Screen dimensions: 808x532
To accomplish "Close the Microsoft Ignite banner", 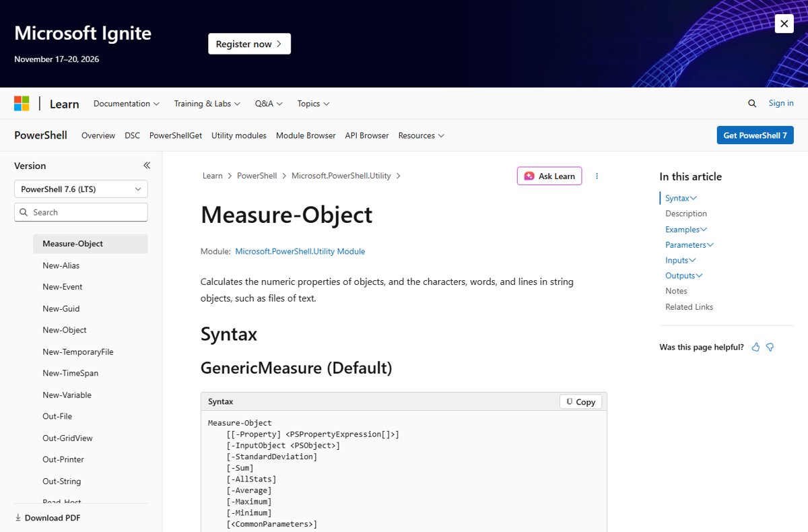I will [x=784, y=24].
